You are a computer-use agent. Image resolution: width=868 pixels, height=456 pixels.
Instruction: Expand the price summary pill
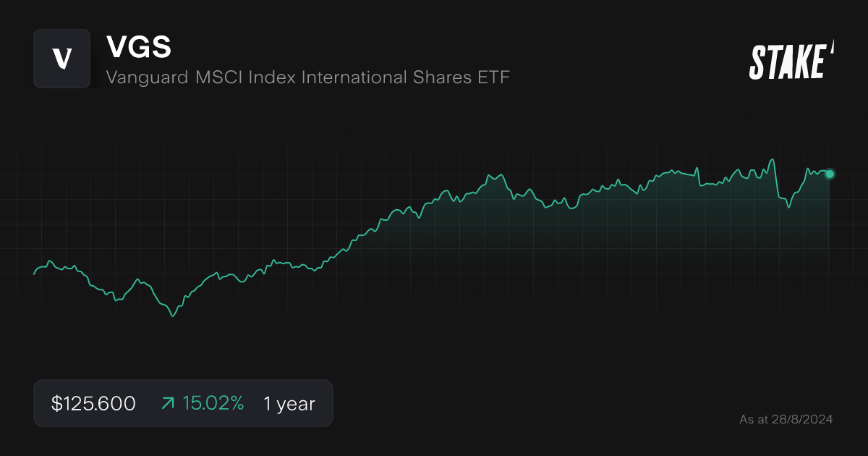(x=183, y=403)
